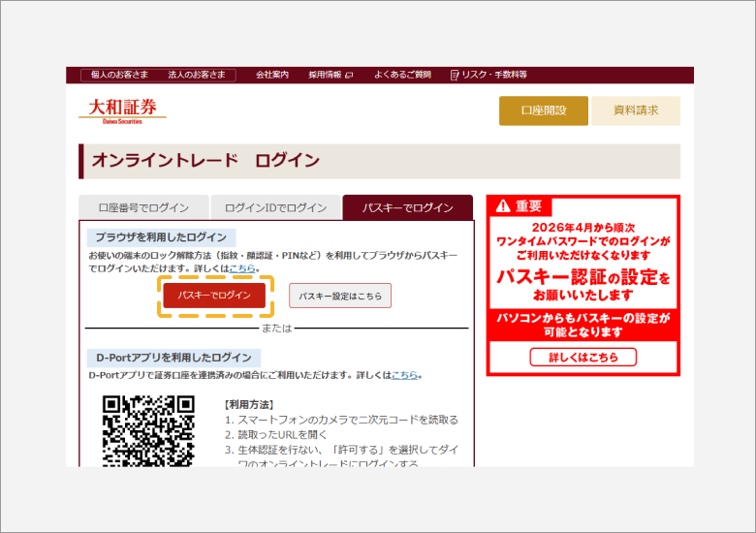Click the D-Portアプリを利用したログイン heading
Screen dimensions: 756x533
[x=173, y=358]
